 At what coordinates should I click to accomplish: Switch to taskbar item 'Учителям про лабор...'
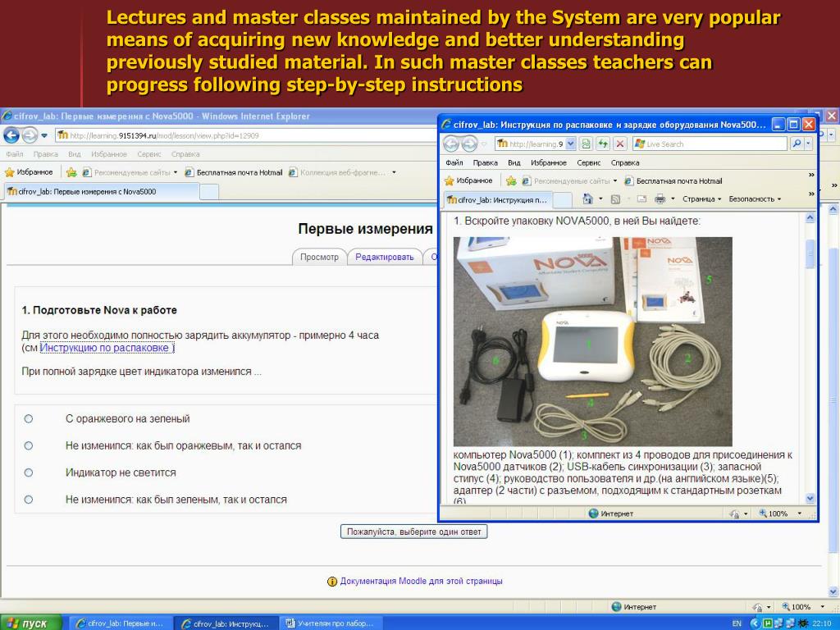pos(331,623)
